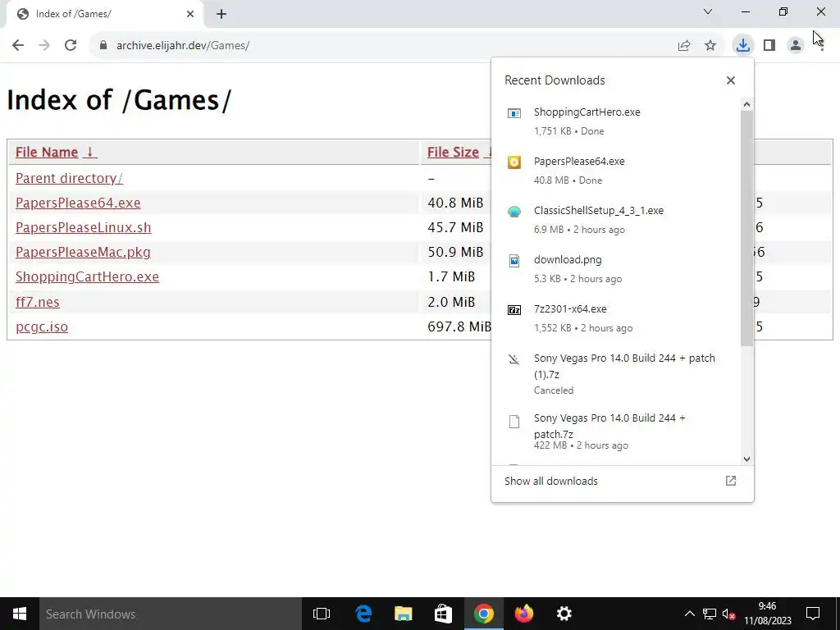Launch Firefox from the taskbar
840x630 pixels.
(x=523, y=614)
